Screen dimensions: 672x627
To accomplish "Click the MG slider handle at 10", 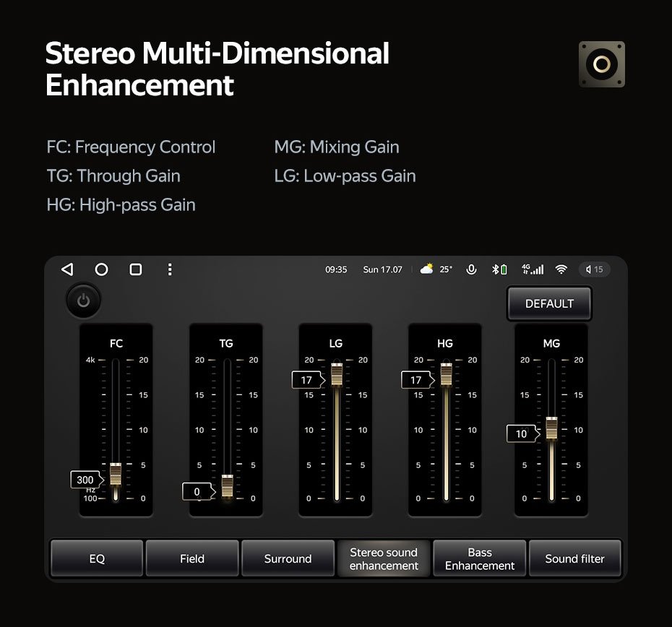I will tap(551, 428).
